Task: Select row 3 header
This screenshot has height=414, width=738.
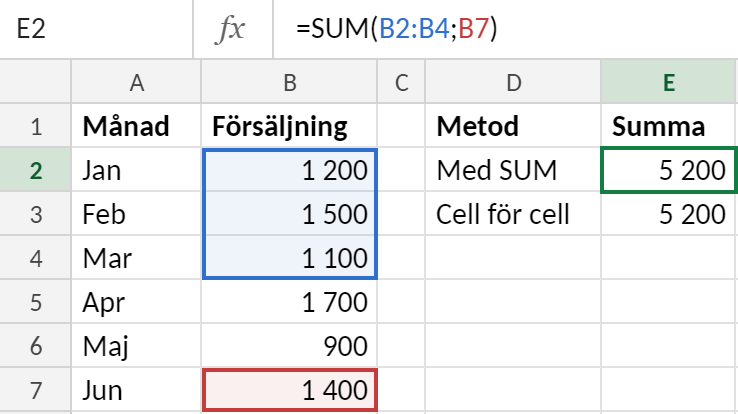Action: pos(35,214)
